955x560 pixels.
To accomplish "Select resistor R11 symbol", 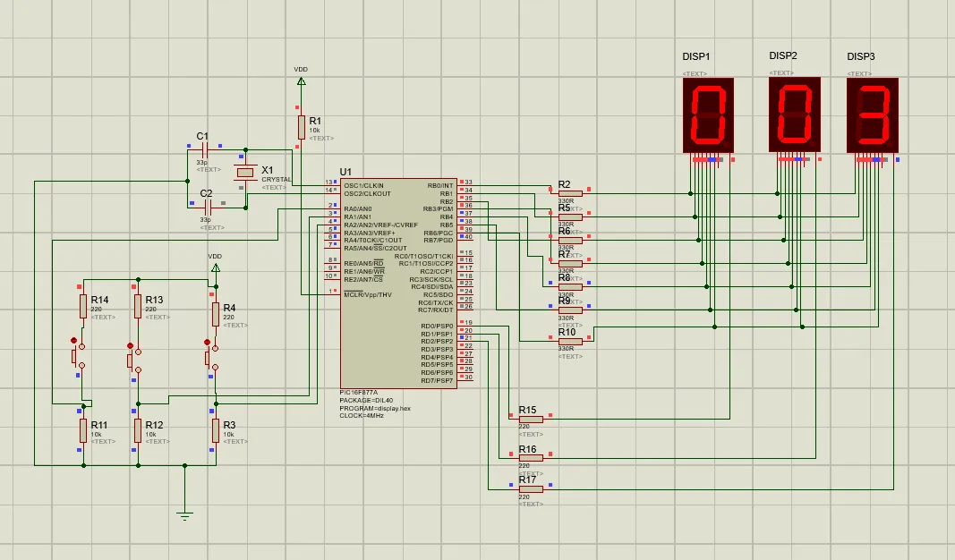I will (x=83, y=430).
